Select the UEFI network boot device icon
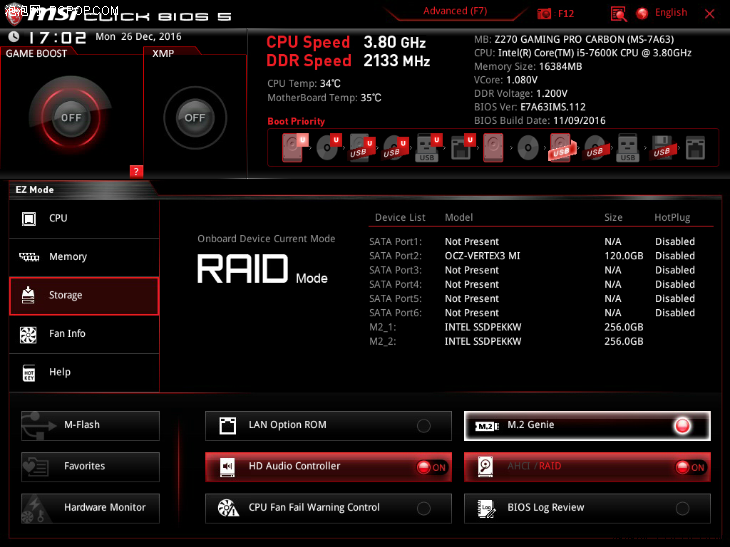730x547 pixels. (x=462, y=148)
